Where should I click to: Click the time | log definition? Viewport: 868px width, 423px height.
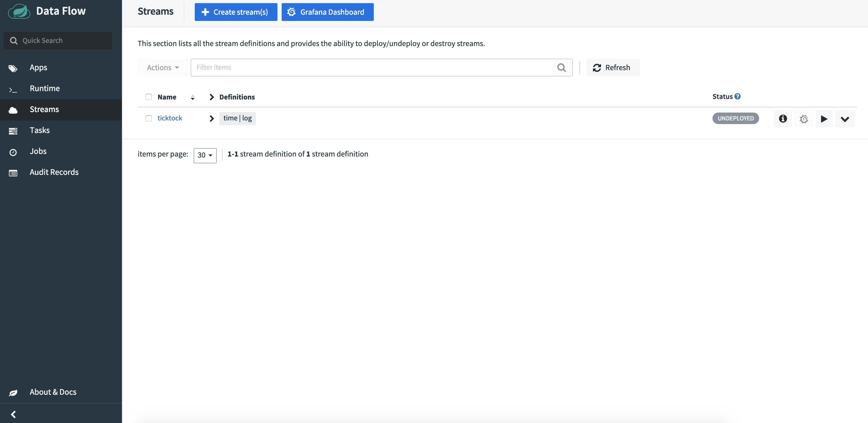238,118
